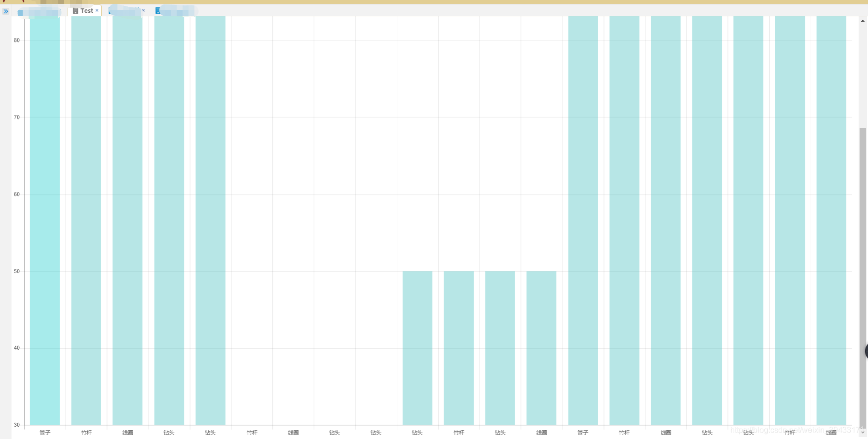Click the y-axis label 30
This screenshot has height=439, width=868.
click(x=17, y=425)
